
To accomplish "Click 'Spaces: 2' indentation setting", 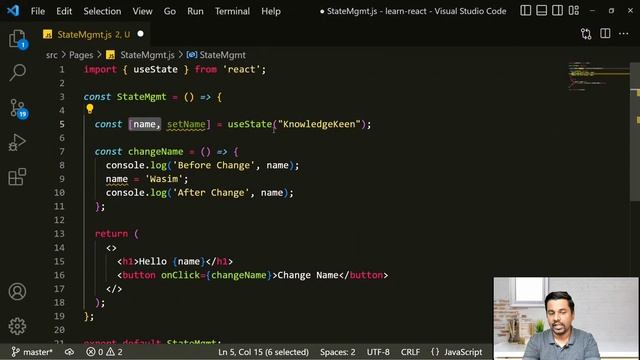I will (338, 352).
